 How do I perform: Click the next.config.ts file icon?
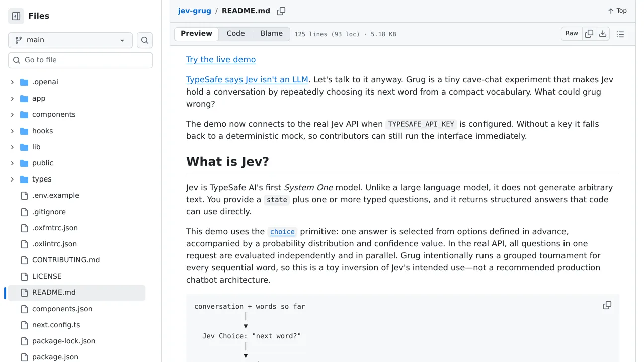[24, 325]
